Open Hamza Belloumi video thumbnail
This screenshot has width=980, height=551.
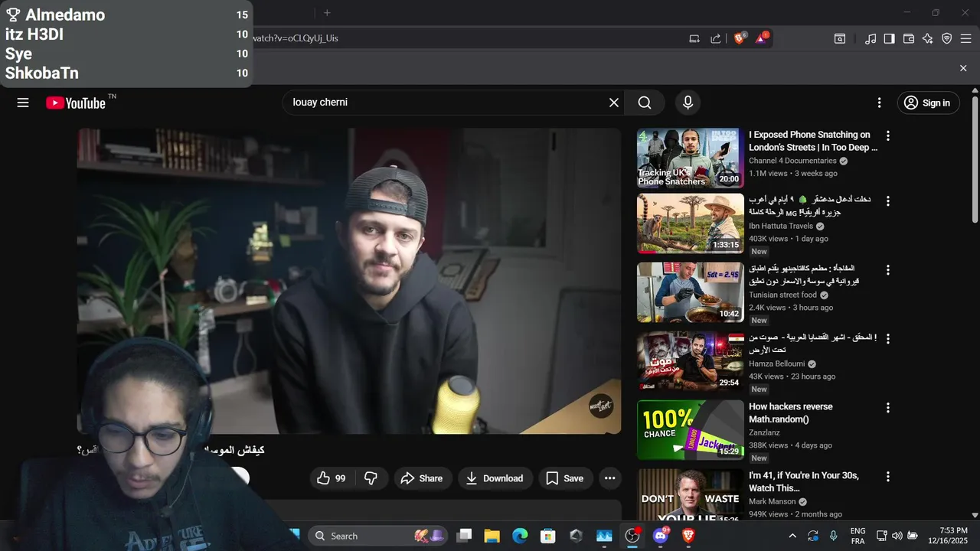point(690,361)
